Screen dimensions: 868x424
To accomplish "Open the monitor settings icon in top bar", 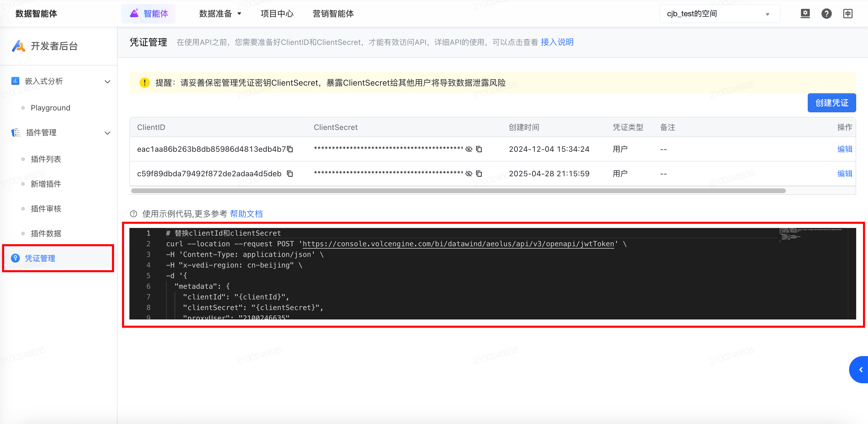I will 805,14.
